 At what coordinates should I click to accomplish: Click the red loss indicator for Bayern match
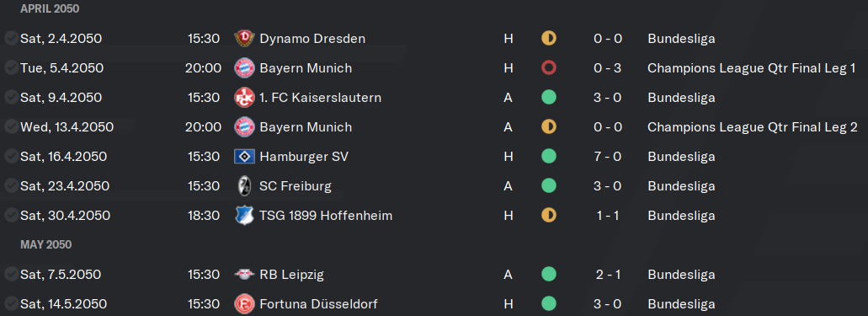[x=549, y=68]
